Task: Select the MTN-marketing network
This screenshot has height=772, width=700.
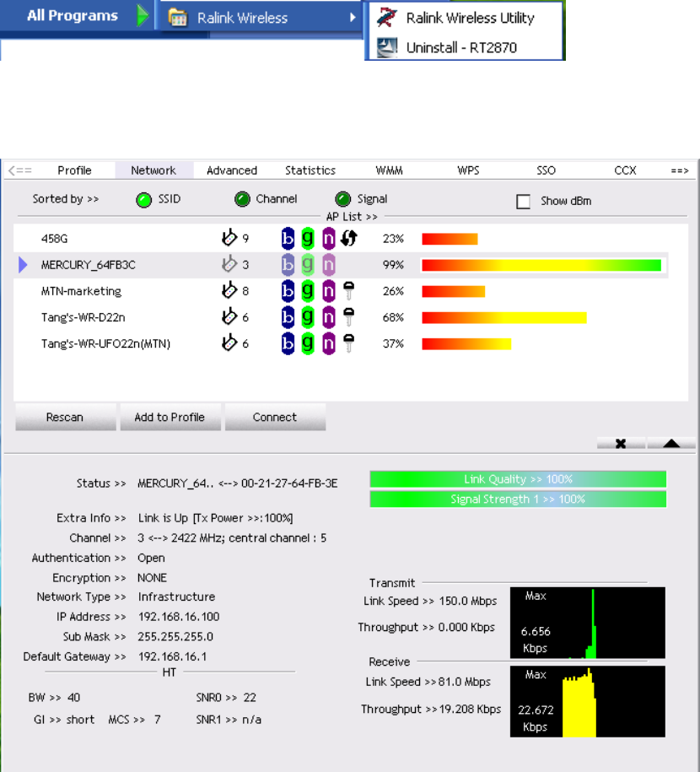Action: click(341, 291)
